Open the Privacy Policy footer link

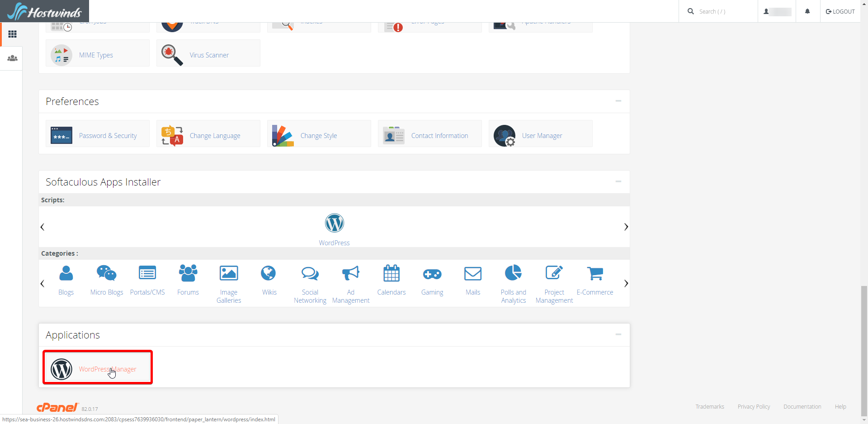[754, 406]
